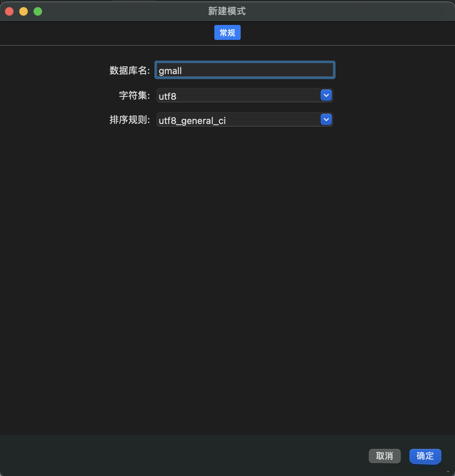Switch to the general settings tab
Viewport: 455px width, 476px height.
(x=227, y=32)
